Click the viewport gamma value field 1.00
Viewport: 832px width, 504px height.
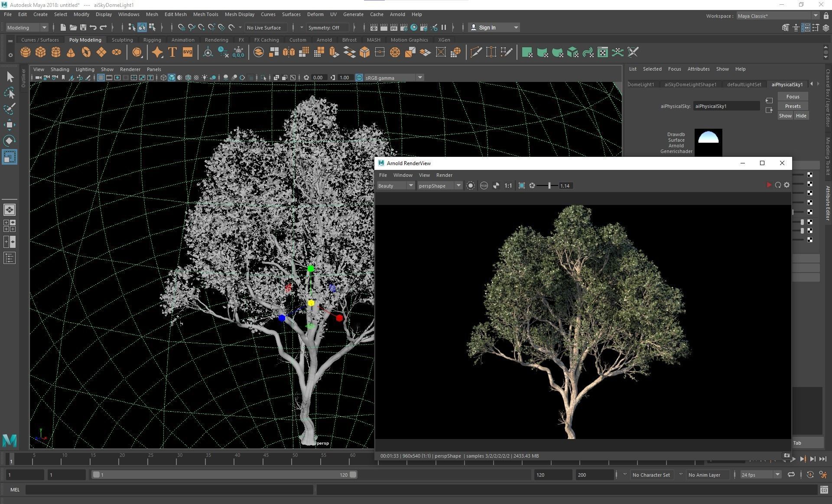coord(345,78)
